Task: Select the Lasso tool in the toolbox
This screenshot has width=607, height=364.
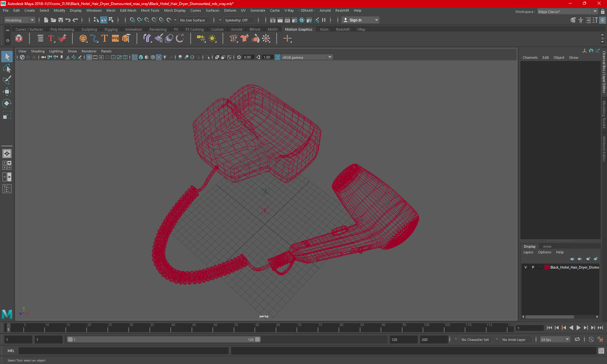Action: pyautogui.click(x=7, y=68)
